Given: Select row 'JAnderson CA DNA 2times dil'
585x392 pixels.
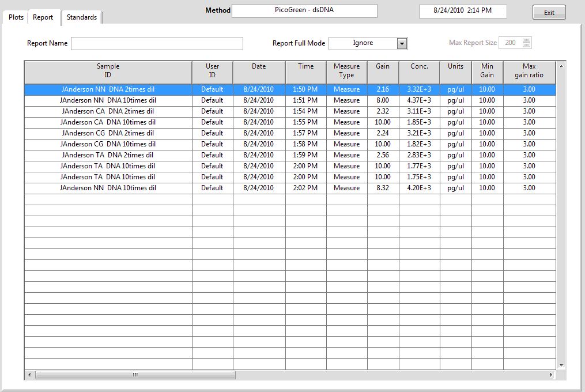Looking at the screenshot, I should point(290,111).
